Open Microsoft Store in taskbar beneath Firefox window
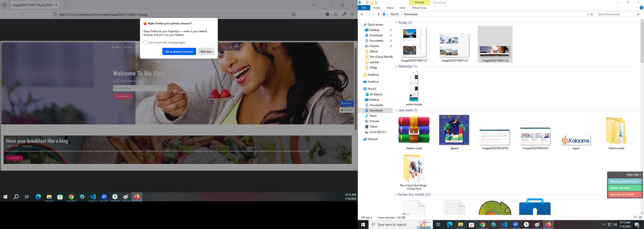 point(60,197)
